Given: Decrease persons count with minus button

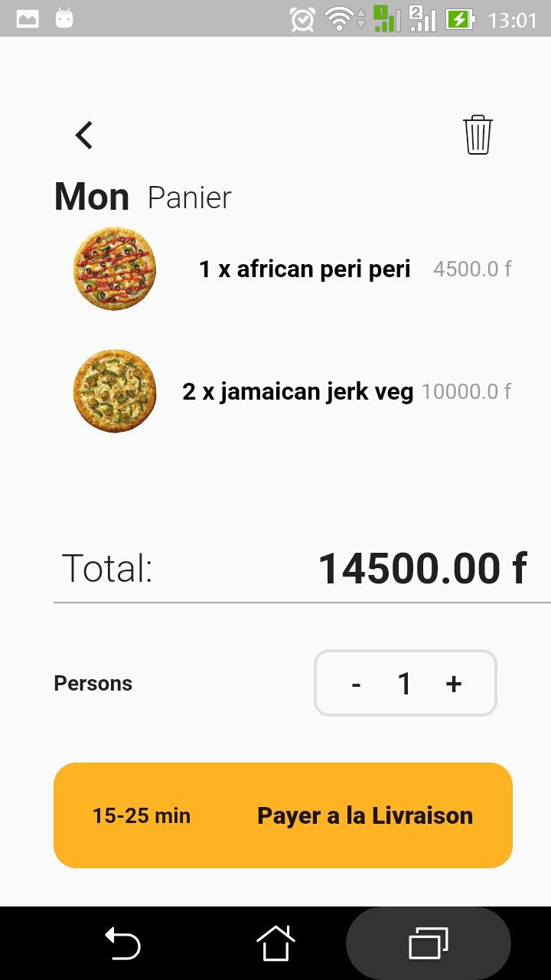Looking at the screenshot, I should tap(357, 684).
